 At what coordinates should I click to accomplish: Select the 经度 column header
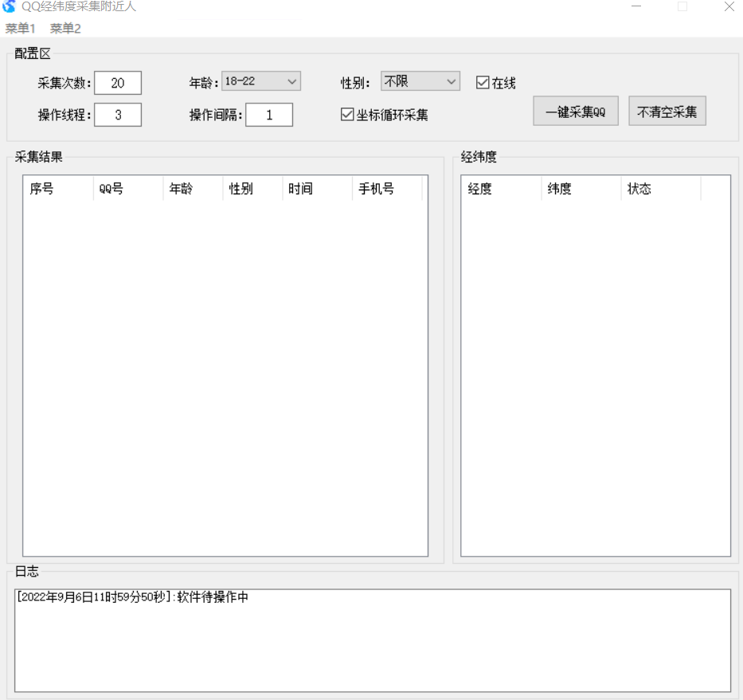[502, 189]
